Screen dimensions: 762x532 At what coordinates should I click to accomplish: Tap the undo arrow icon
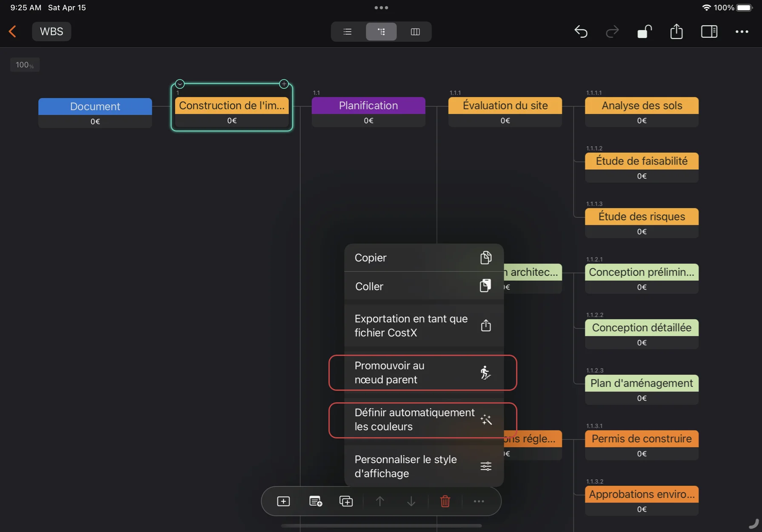point(581,32)
